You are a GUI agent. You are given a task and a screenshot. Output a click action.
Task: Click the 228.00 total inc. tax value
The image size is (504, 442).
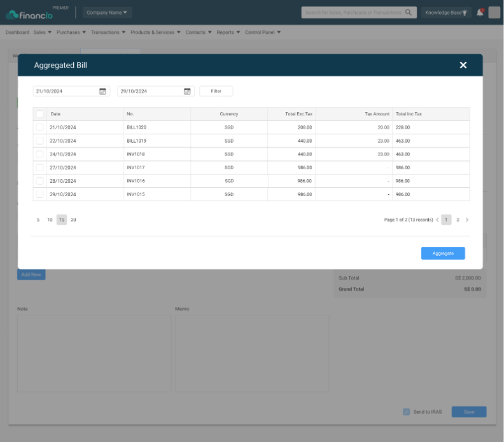tap(403, 127)
